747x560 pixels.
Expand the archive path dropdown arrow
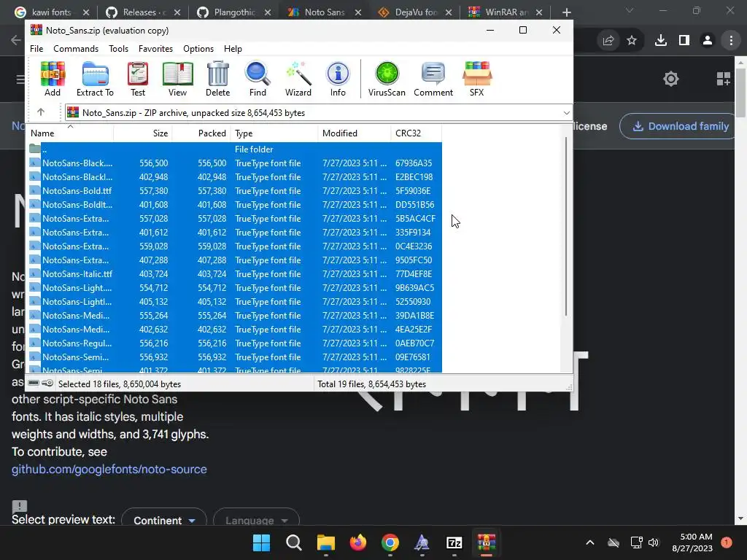tap(566, 113)
